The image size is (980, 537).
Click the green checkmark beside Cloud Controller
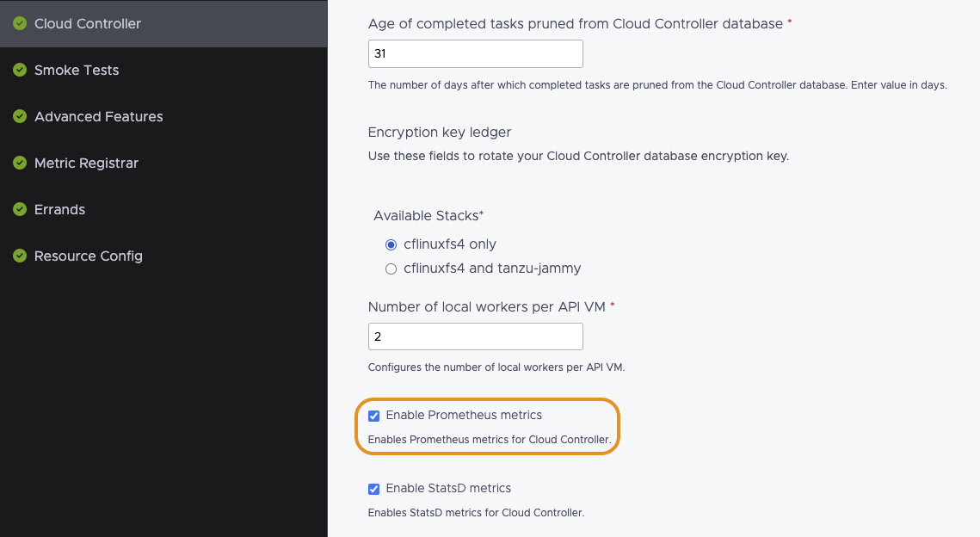coord(20,24)
